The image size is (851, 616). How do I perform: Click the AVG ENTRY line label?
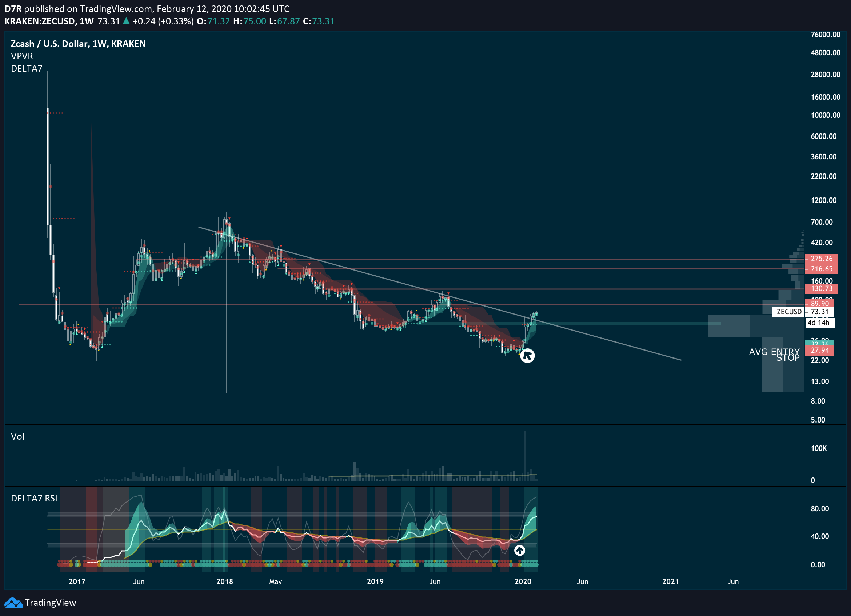(x=774, y=352)
